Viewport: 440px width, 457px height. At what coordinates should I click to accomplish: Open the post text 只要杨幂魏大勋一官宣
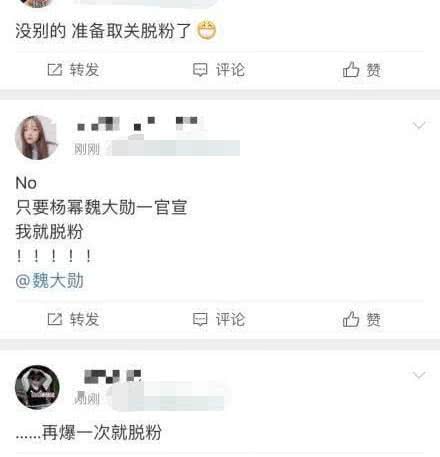(101, 207)
